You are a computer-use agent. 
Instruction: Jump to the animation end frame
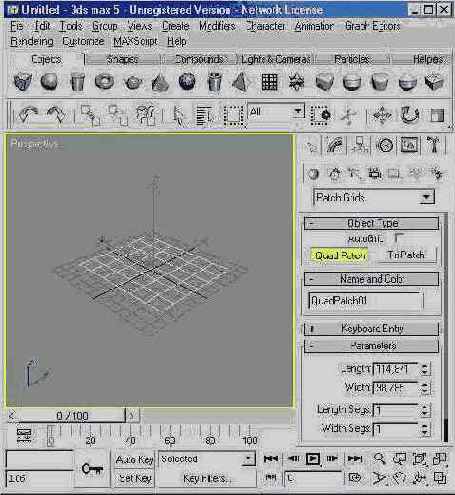(355, 459)
